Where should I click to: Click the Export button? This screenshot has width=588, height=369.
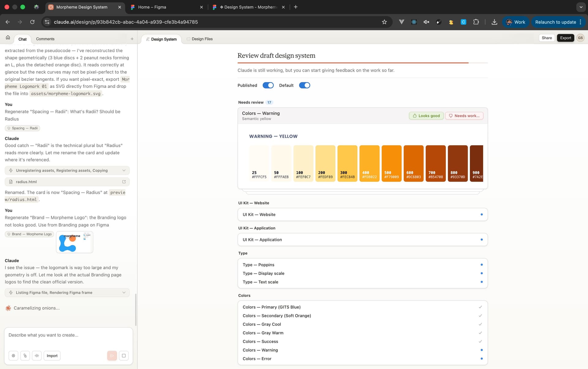click(565, 38)
